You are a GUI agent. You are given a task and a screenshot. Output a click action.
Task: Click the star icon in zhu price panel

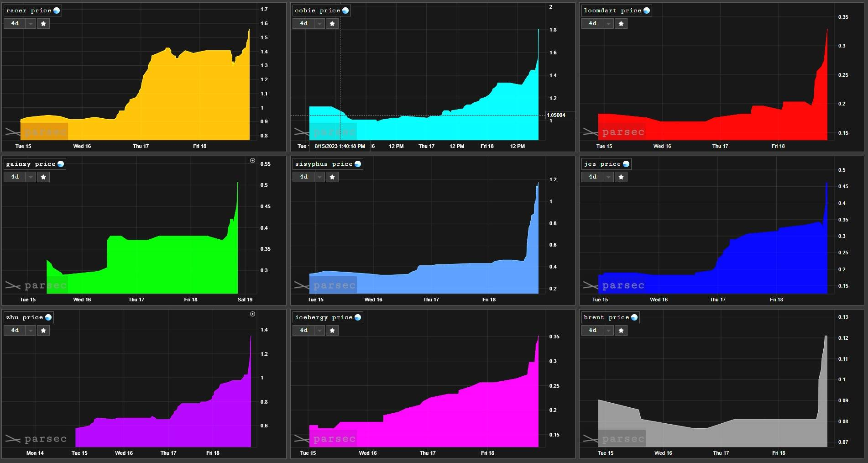[43, 330]
